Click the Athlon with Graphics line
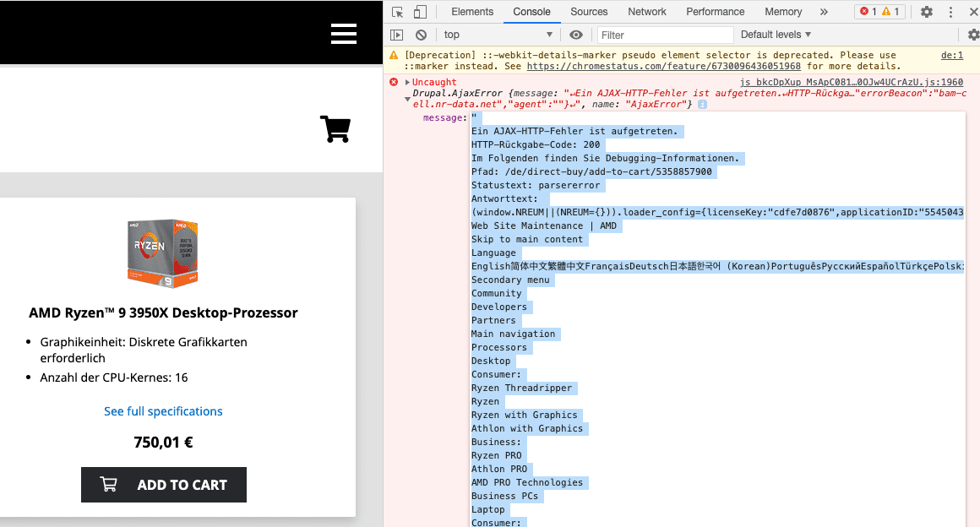The width and height of the screenshot is (980, 527). click(527, 428)
